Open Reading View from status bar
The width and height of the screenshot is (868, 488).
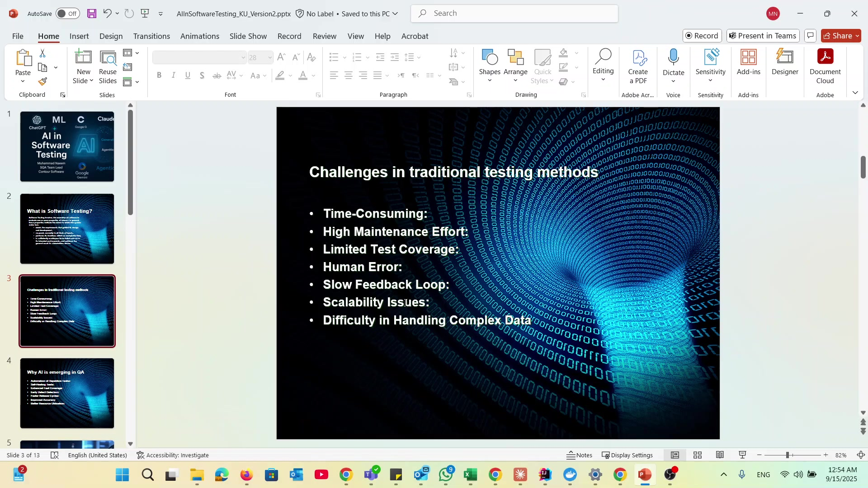tap(720, 455)
